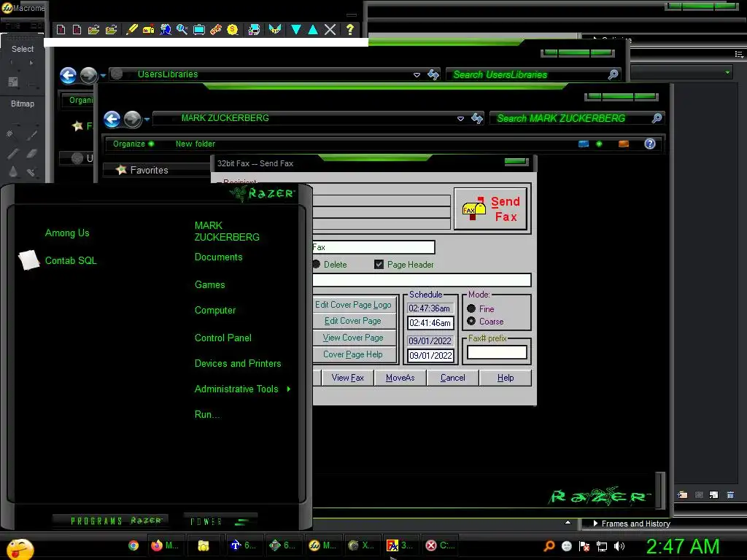Viewport: 747px width, 560px height.
Task: Click the yellow question mark help icon
Action: 350,29
